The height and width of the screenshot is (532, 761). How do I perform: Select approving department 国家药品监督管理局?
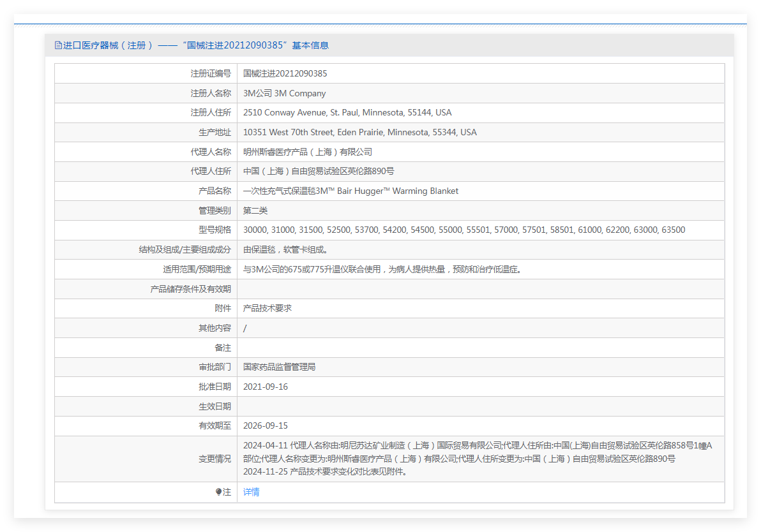click(279, 367)
